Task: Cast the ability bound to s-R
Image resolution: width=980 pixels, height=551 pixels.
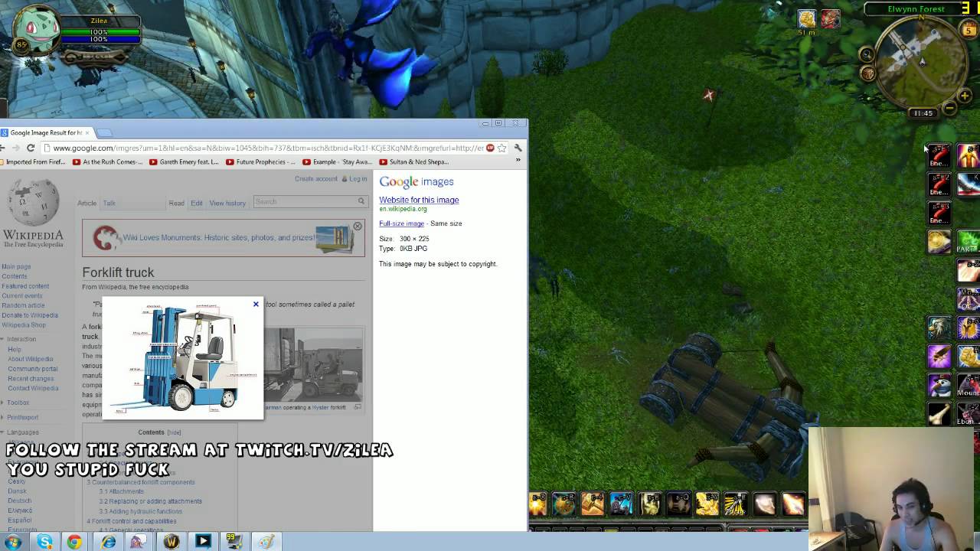Action: coord(564,504)
